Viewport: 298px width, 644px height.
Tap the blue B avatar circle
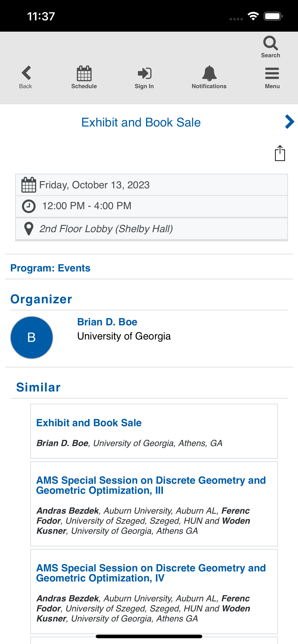coord(32,338)
